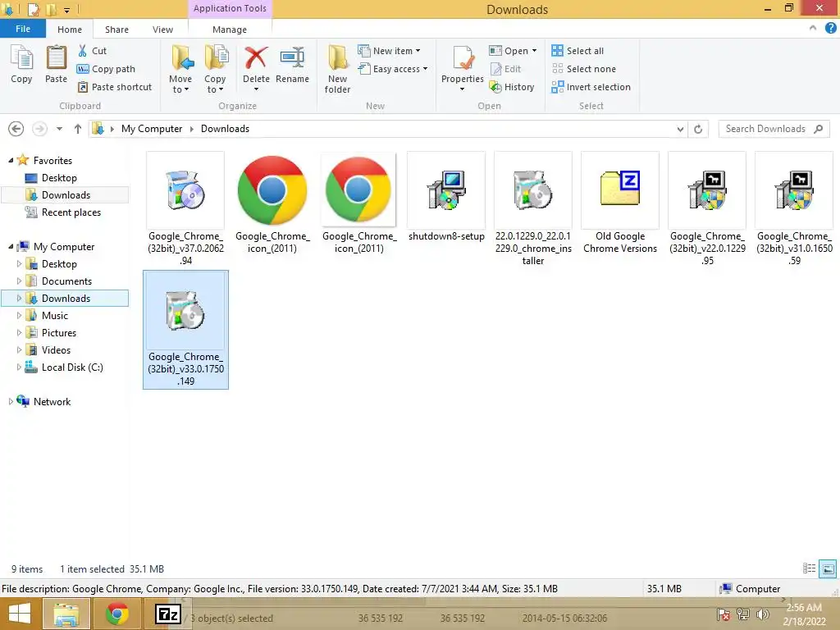Click the History icon in Open group

click(495, 87)
